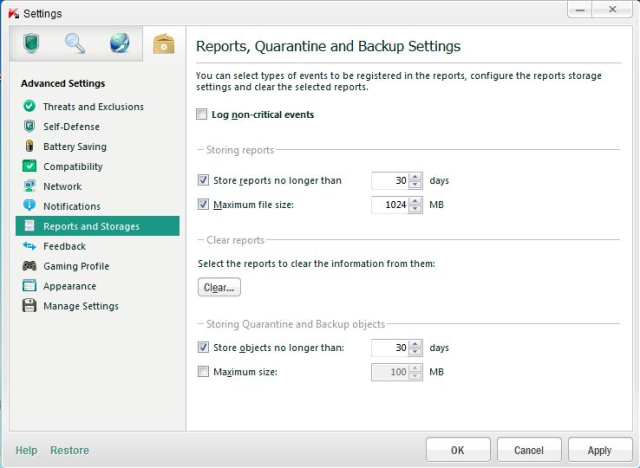Increase quarantine object storage days stepper
The image size is (640, 468).
[416, 344]
